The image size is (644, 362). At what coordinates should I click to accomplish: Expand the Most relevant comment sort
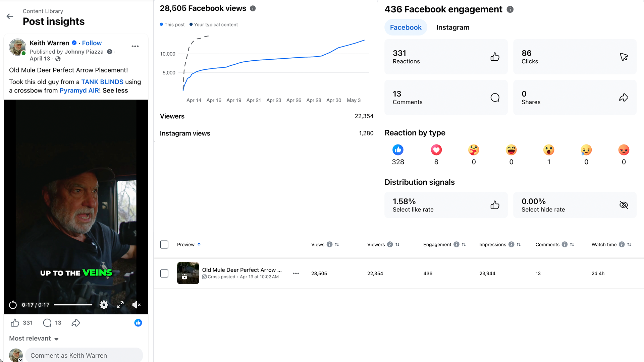(34, 339)
